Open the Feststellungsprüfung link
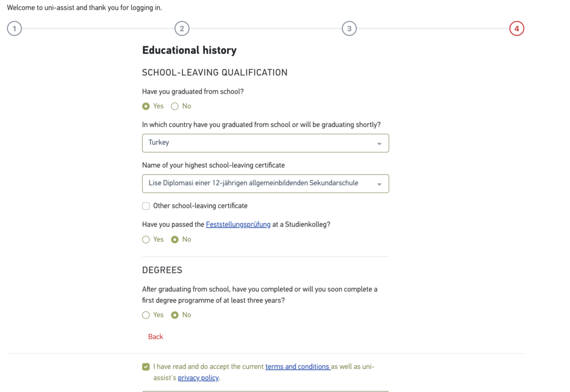570x392 pixels. 238,224
